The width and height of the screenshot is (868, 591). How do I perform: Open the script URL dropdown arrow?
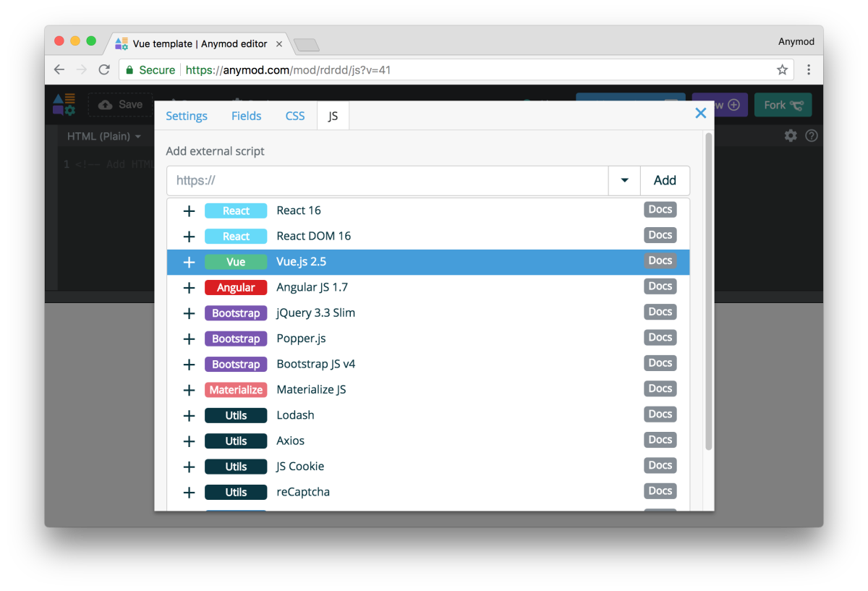coord(624,181)
